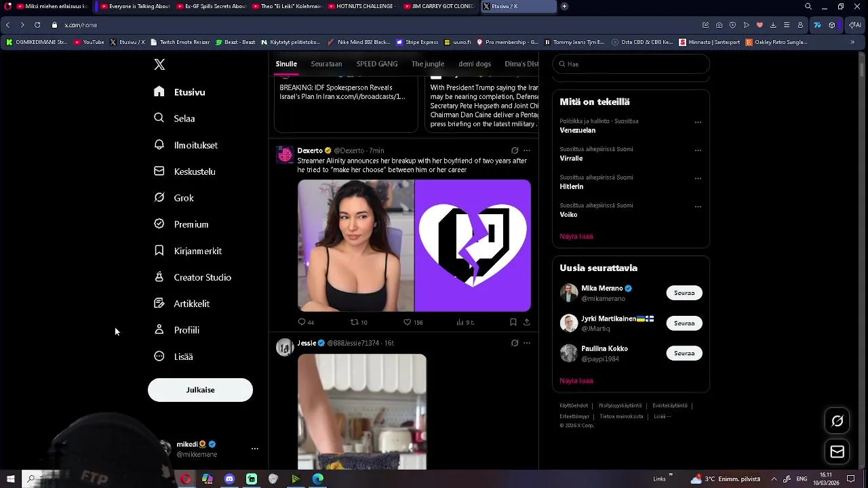Open Käyttöehdot terms link
Viewport: 868px width, 488px height.
point(574,405)
